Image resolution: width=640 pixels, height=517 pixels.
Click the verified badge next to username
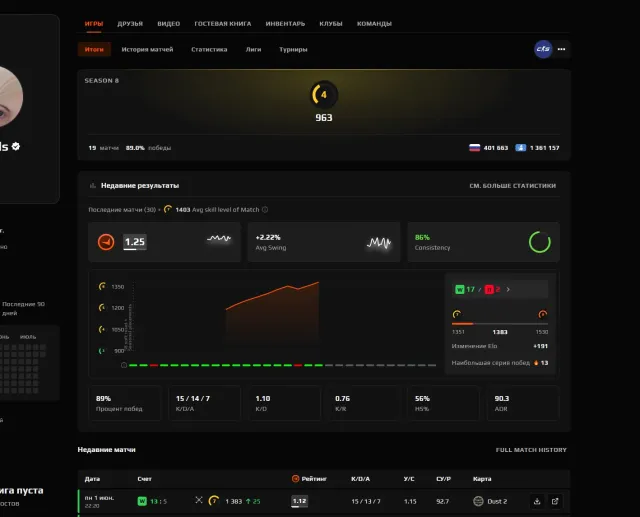[x=16, y=146]
